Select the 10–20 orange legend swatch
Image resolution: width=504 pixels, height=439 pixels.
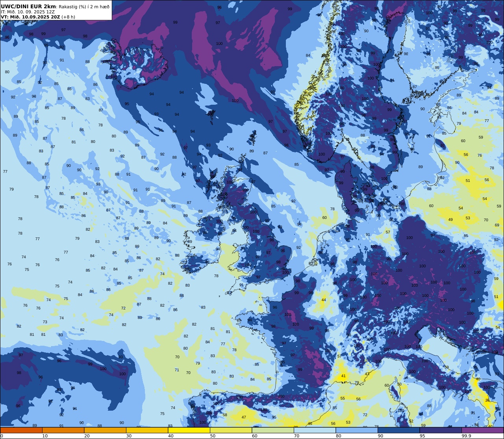(63, 430)
